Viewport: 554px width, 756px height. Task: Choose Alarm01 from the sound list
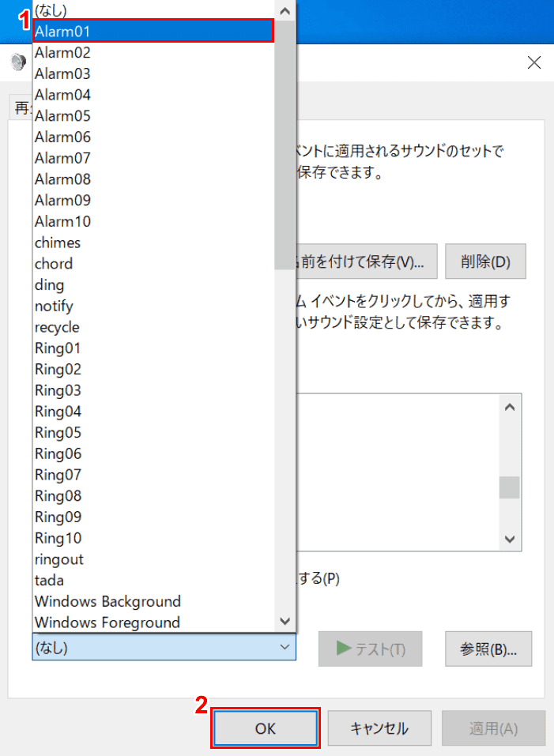154,32
